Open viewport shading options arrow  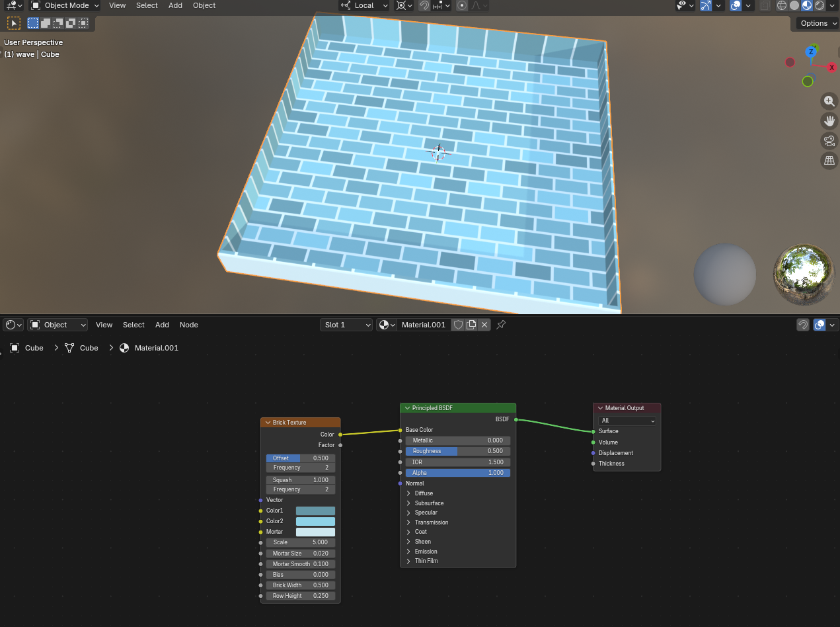[x=832, y=5]
